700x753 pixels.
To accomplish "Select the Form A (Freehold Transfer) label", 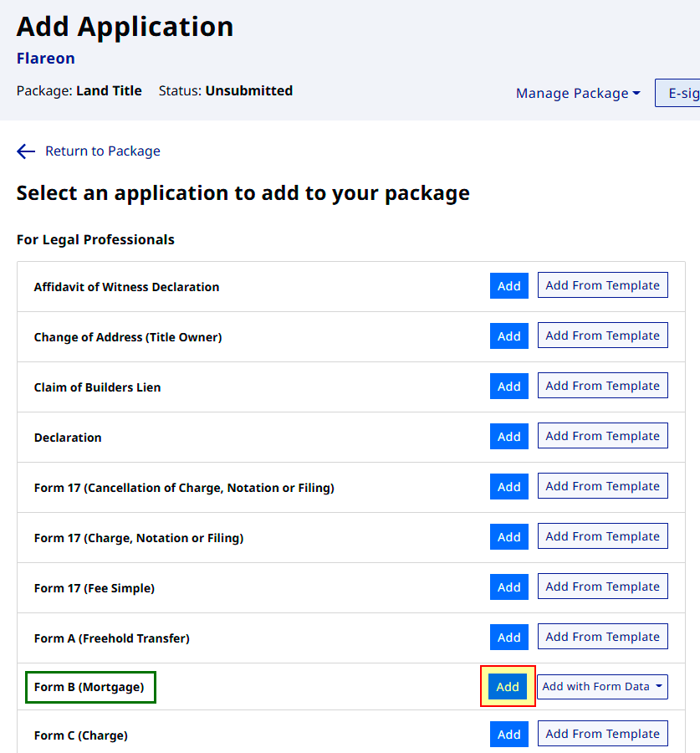I will [x=112, y=638].
